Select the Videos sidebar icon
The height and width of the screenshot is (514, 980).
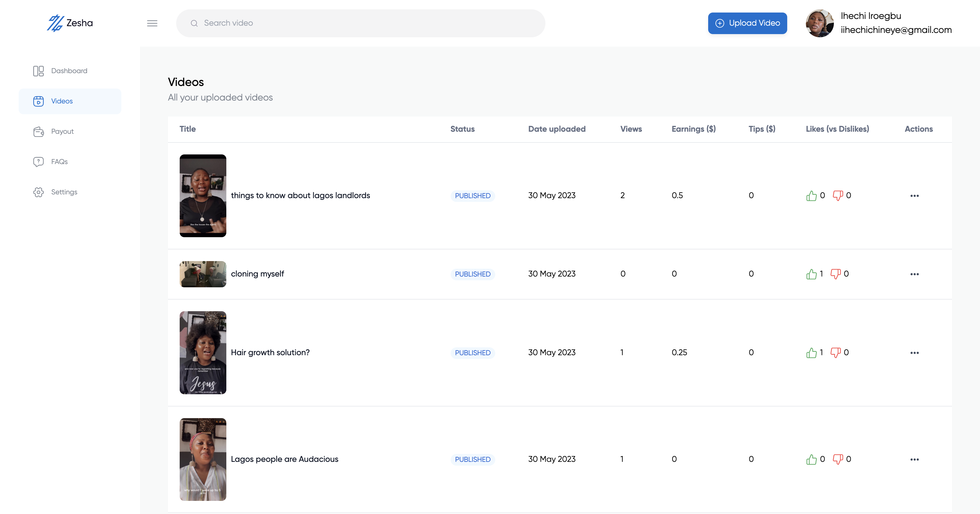click(x=39, y=101)
